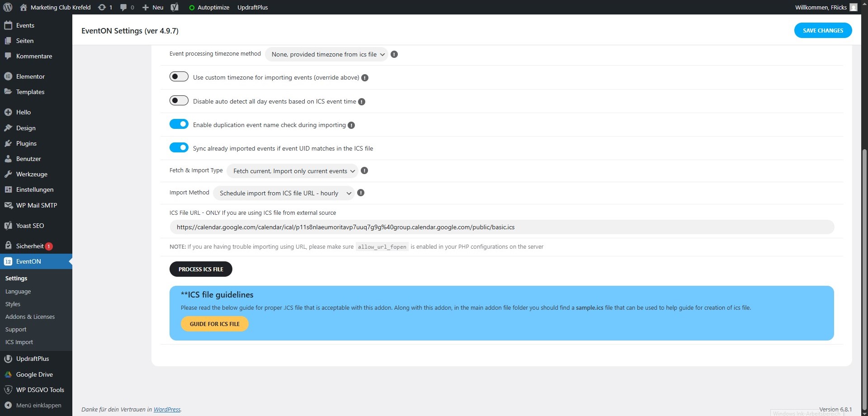Viewport: 868px width, 416px height.
Task: Open the updates icon in admin bar
Action: (105, 7)
